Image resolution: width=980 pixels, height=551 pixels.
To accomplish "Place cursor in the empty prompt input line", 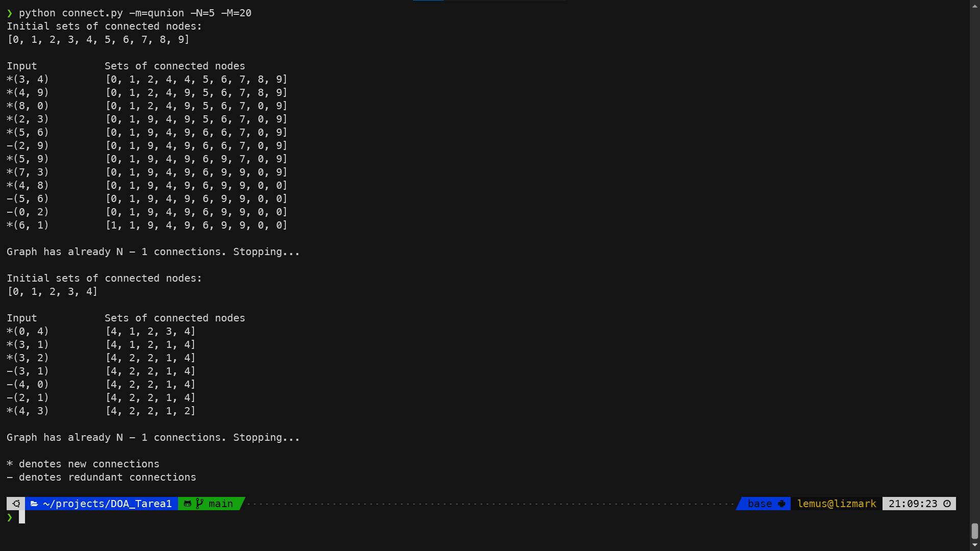I will (x=23, y=517).
